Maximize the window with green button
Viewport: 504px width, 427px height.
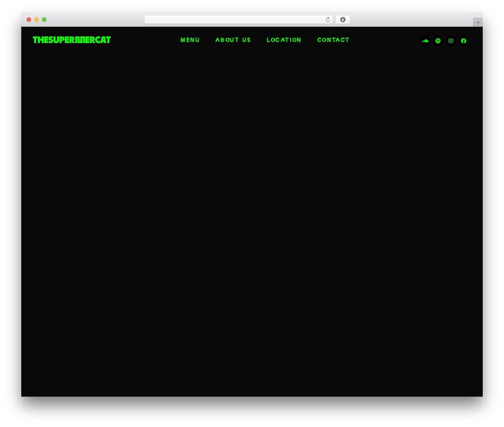[44, 20]
